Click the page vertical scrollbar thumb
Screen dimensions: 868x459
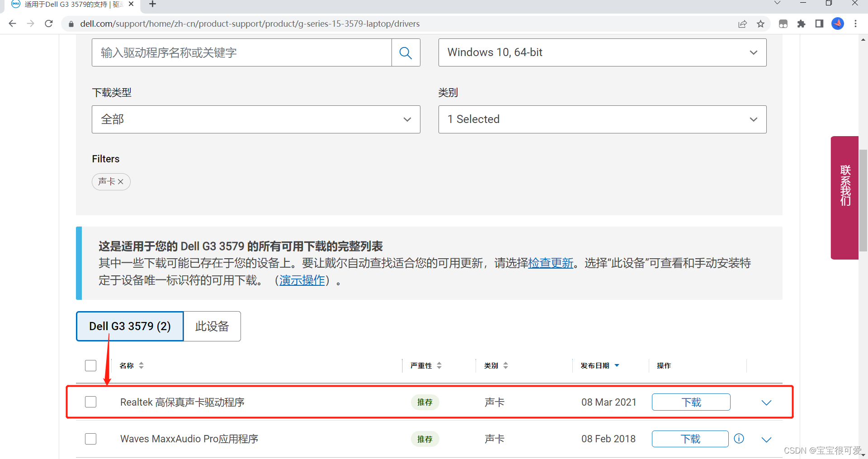(x=863, y=200)
